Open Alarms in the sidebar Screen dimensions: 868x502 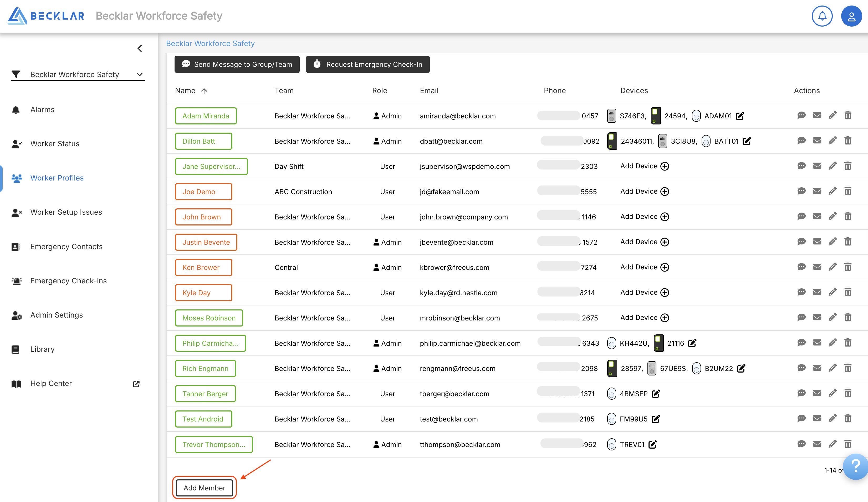coord(42,110)
